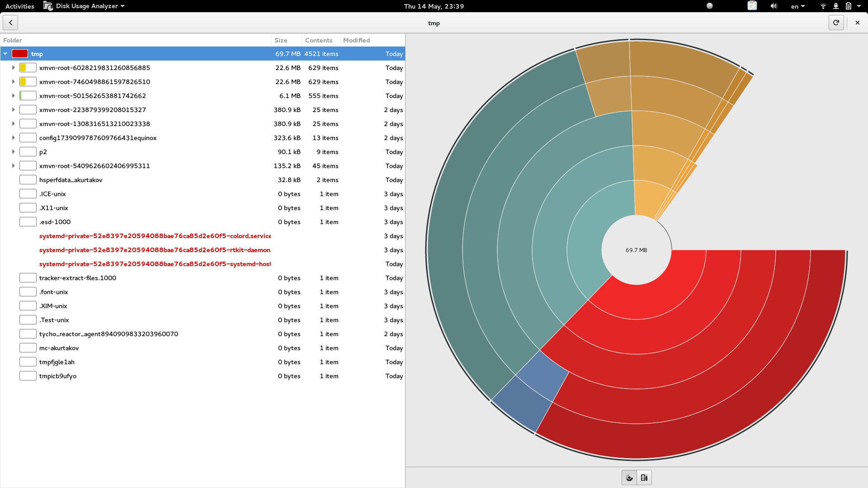Select the systemd-private colord.service entry
This screenshot has height=488, width=868.
[203, 236]
